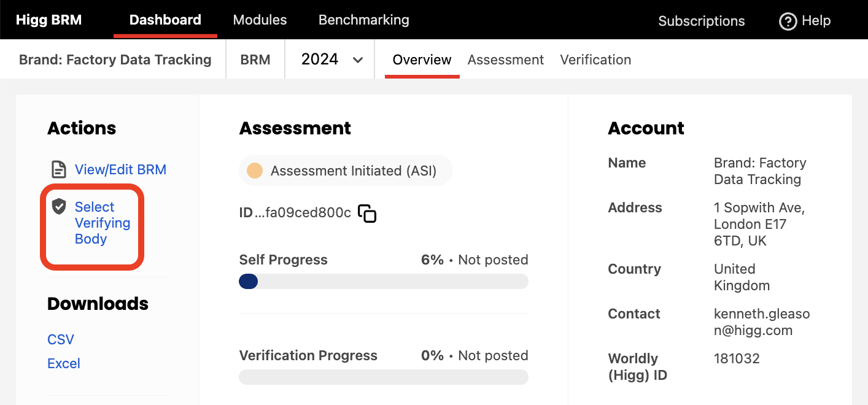Click the Account section heading
Image resolution: width=868 pixels, height=405 pixels.
point(646,128)
